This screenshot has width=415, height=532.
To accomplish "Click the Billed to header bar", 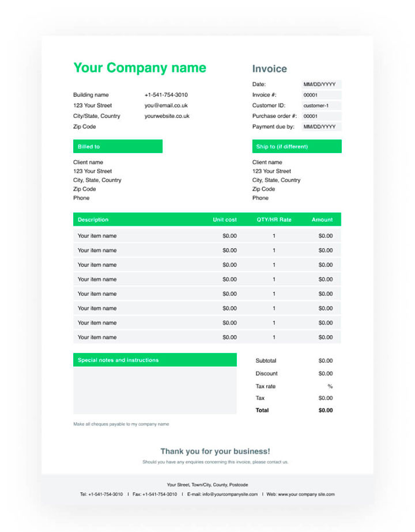I will click(x=118, y=147).
